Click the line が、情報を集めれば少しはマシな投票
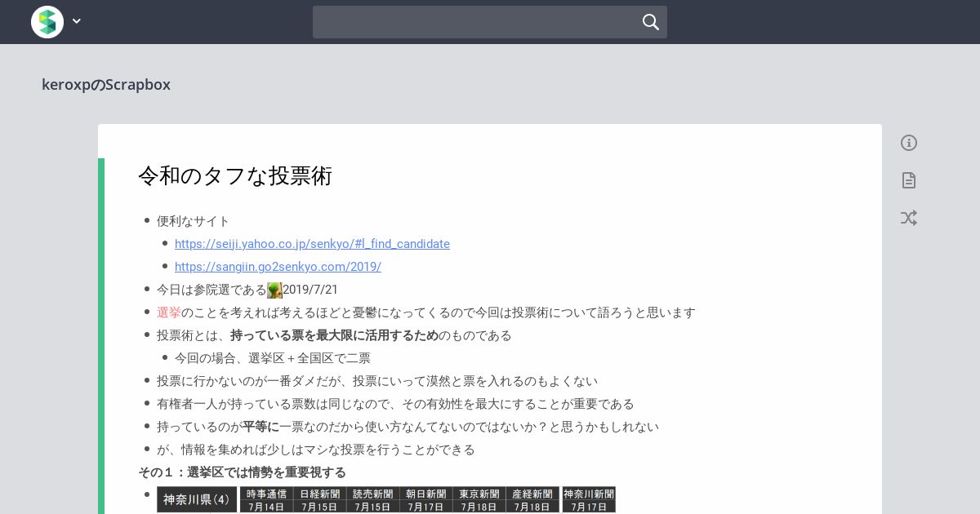Screen dimensions: 980x514 click(316, 450)
